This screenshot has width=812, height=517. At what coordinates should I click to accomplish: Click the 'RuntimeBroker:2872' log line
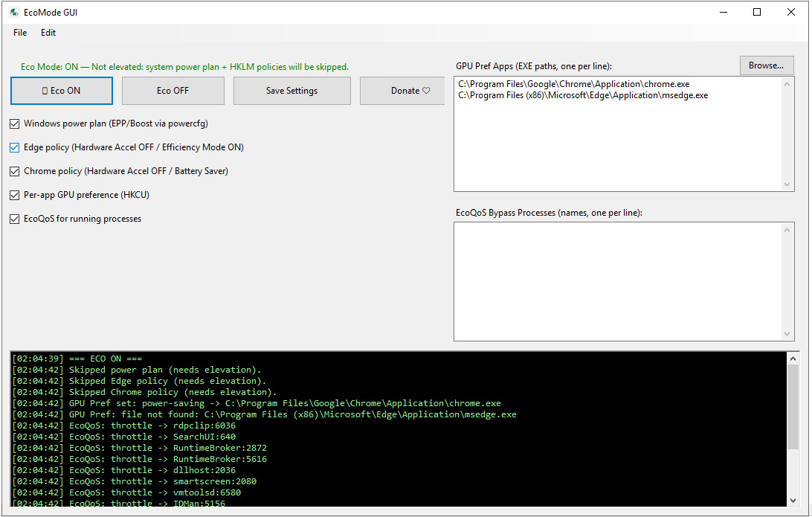pos(139,448)
